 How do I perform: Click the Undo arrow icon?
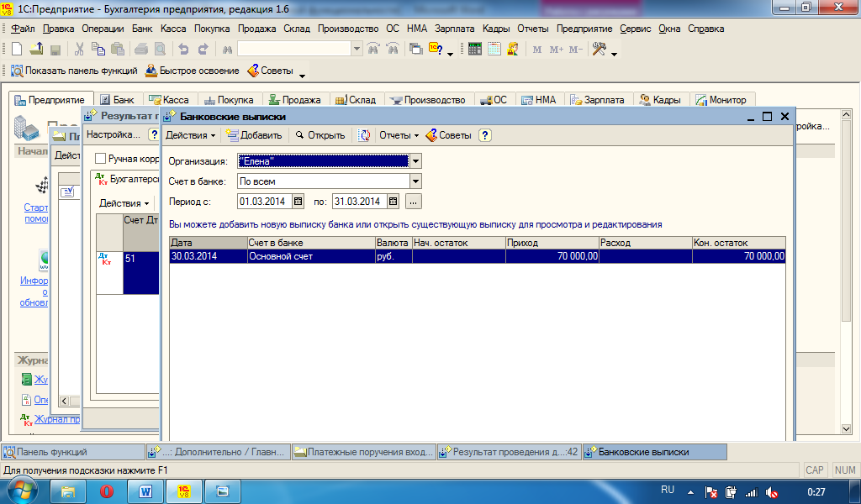183,50
